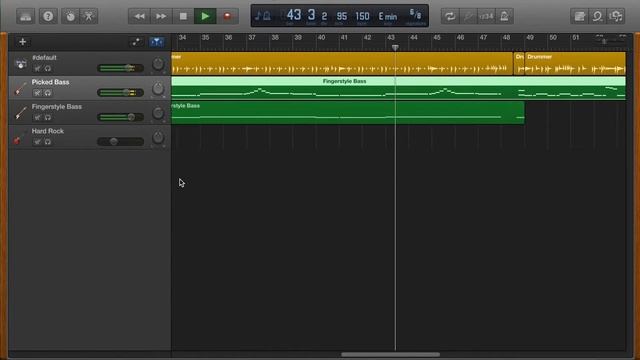Mute the Picked Bass track

coord(38,93)
